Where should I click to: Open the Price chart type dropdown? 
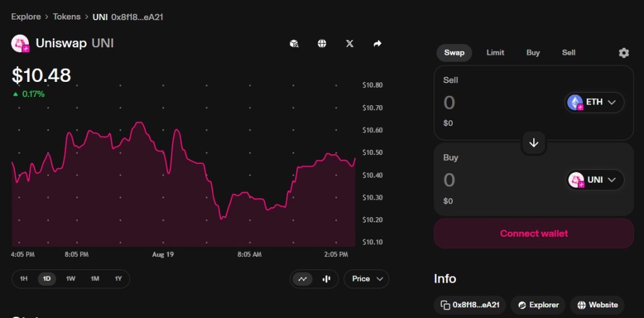click(x=367, y=279)
